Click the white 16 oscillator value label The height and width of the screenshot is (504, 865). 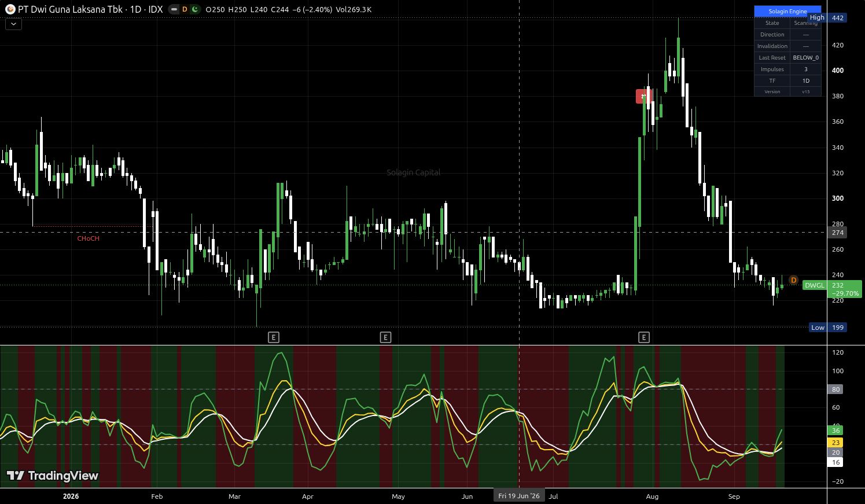[835, 462]
